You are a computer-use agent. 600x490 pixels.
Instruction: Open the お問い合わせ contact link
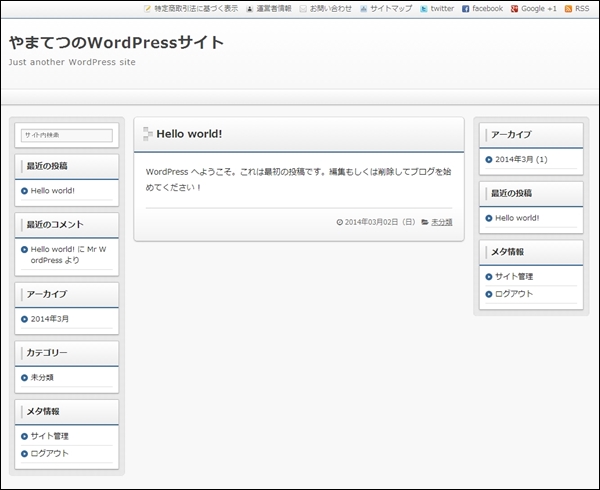[331, 8]
